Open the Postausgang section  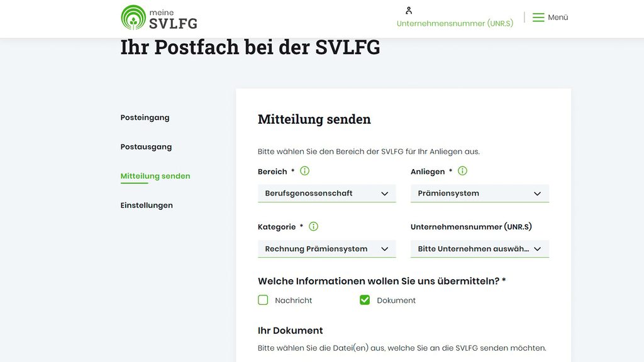pos(146,146)
